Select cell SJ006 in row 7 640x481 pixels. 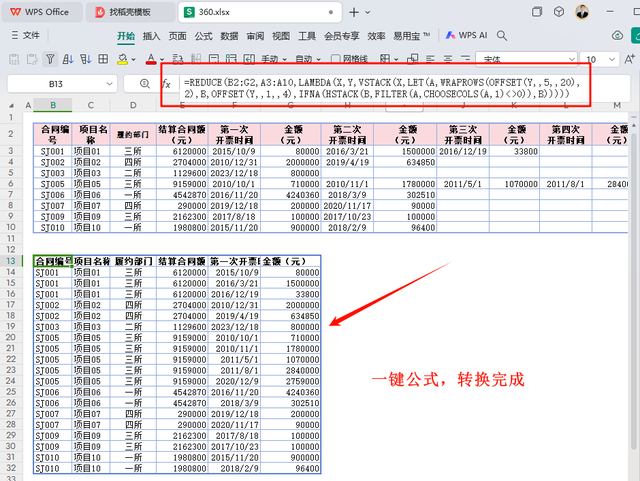(x=53, y=195)
